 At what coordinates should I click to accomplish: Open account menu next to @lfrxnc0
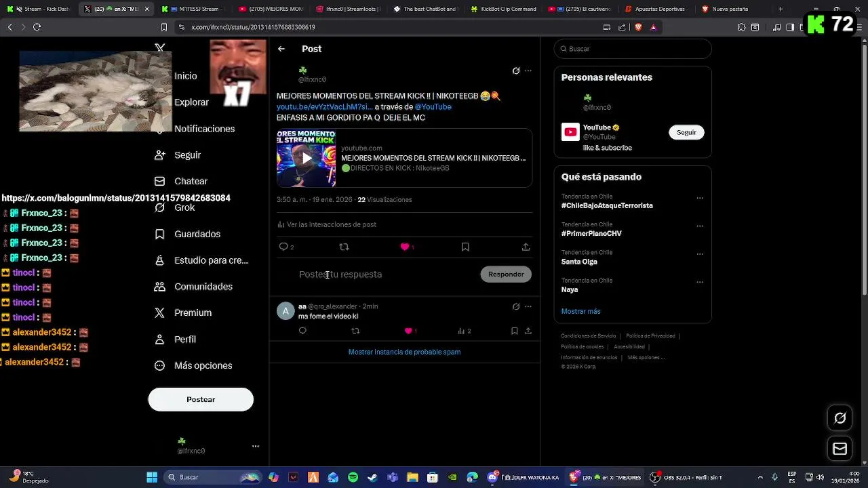pos(256,446)
